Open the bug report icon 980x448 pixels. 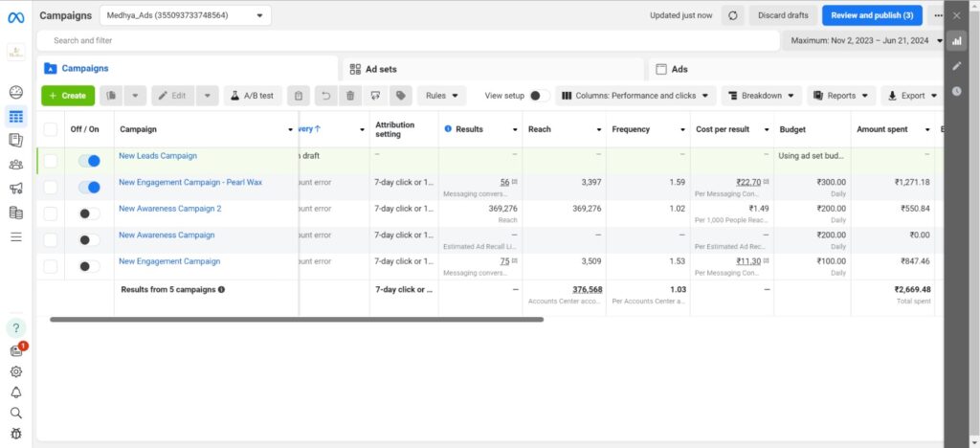pyautogui.click(x=15, y=435)
